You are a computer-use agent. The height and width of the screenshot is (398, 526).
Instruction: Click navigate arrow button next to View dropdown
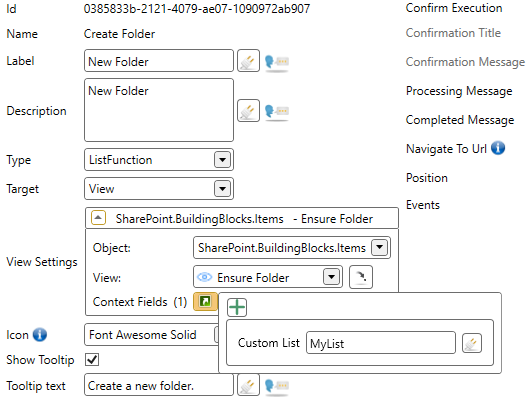361,277
